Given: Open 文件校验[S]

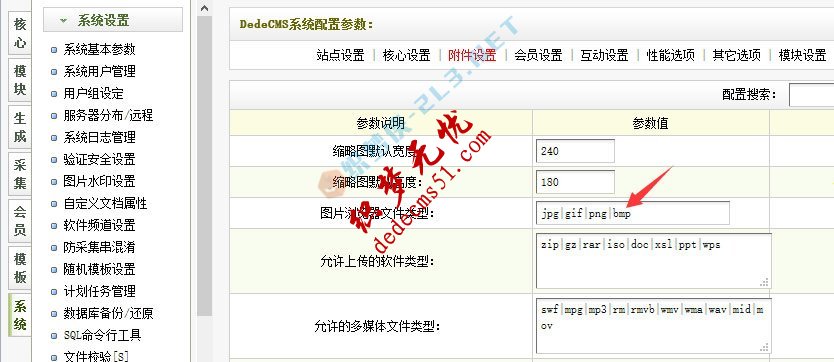Looking at the screenshot, I should 96,356.
